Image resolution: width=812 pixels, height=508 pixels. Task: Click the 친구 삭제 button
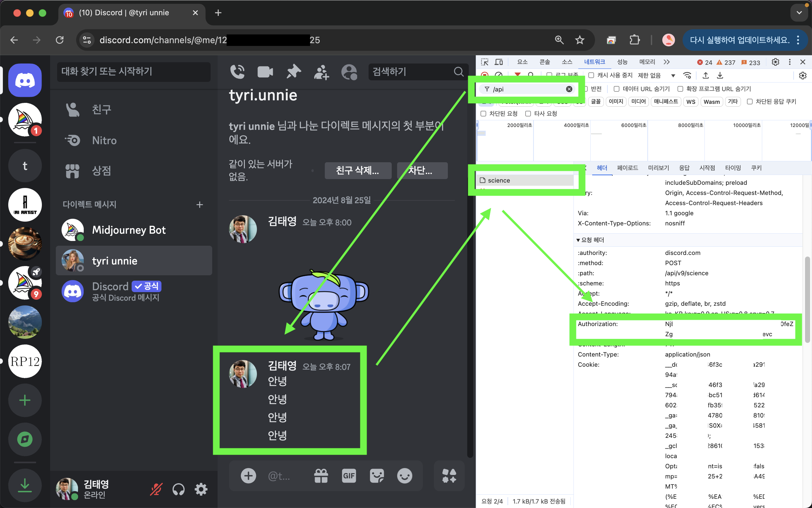[358, 171]
